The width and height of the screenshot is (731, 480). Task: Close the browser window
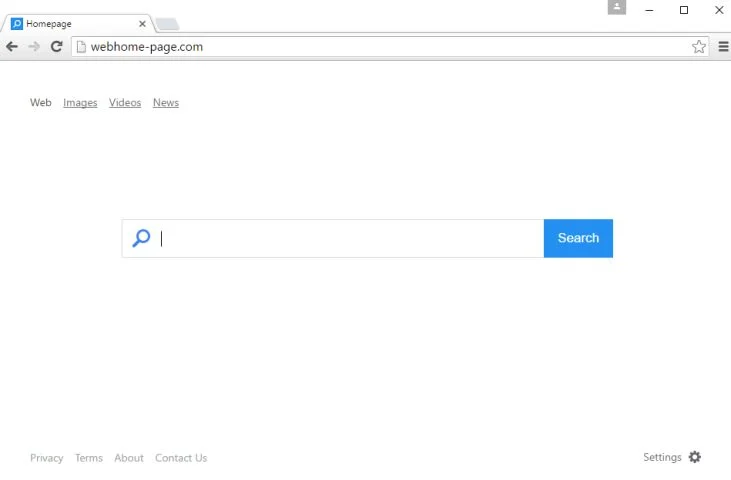[x=719, y=10]
